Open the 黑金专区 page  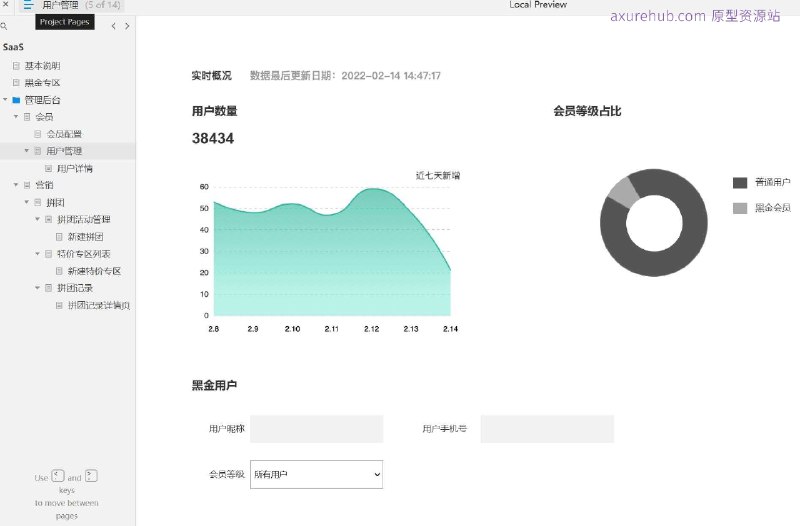42,83
